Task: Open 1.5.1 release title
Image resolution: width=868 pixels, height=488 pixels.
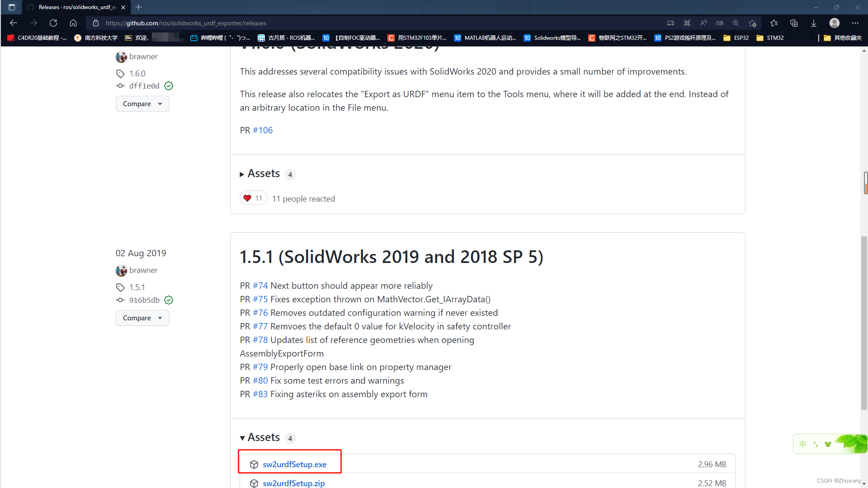Action: coord(391,257)
